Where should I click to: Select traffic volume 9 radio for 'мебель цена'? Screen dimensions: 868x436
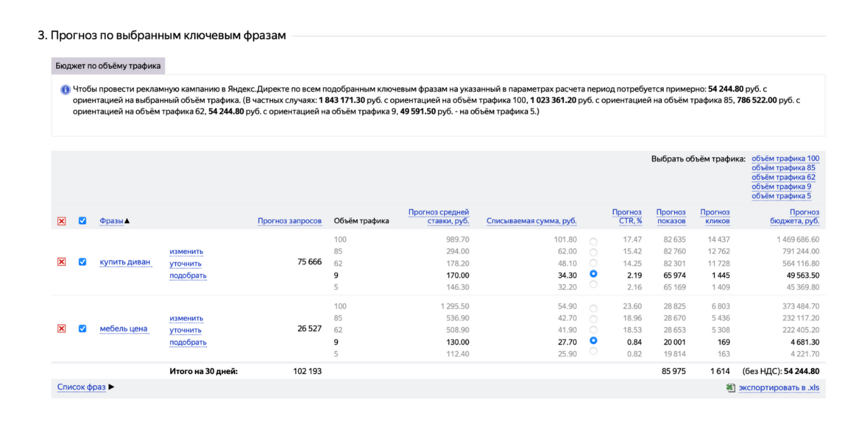tap(593, 341)
